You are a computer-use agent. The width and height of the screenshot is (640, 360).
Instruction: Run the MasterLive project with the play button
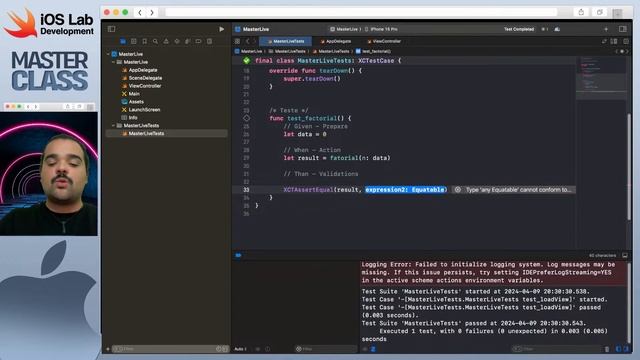(221, 29)
